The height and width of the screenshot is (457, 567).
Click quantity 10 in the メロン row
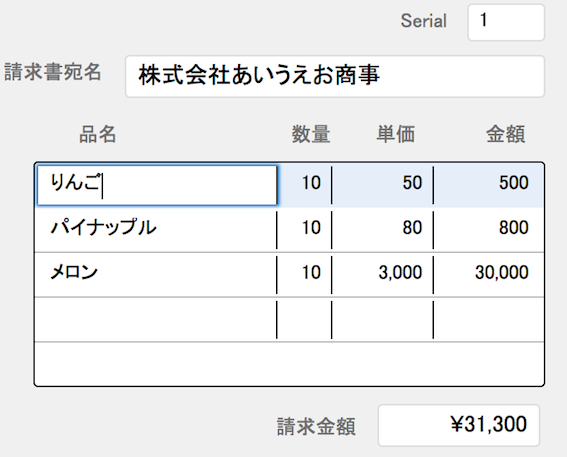tap(304, 275)
